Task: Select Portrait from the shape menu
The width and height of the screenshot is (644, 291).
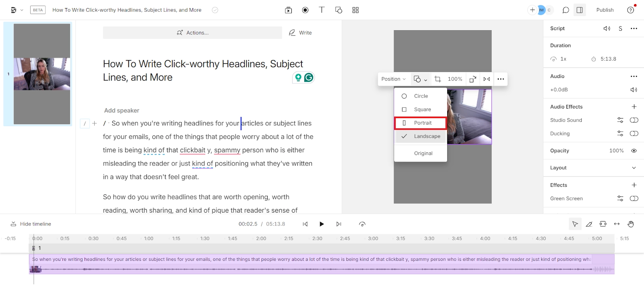Action: 421,123
